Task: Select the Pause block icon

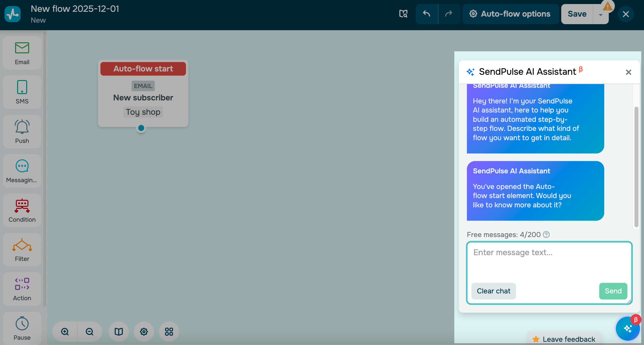Action: pos(22,324)
